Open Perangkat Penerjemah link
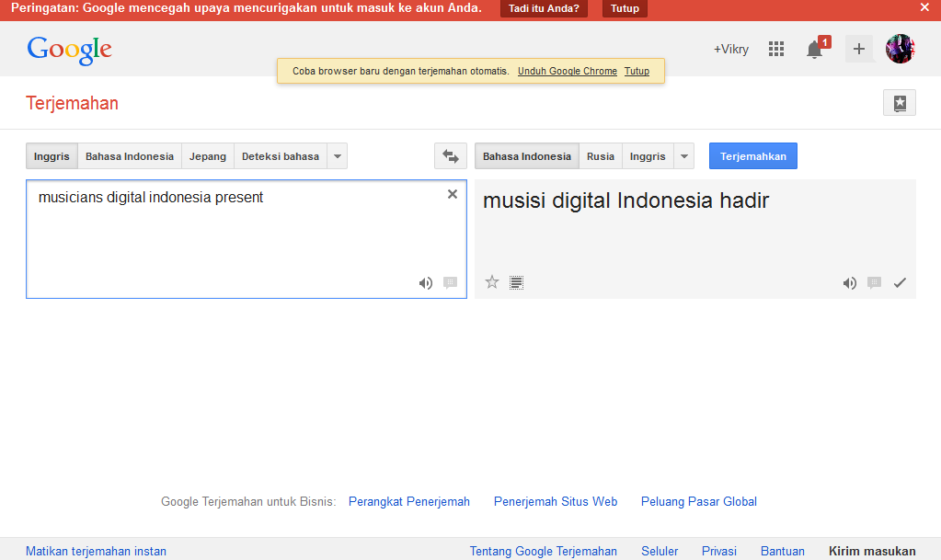 [x=409, y=502]
